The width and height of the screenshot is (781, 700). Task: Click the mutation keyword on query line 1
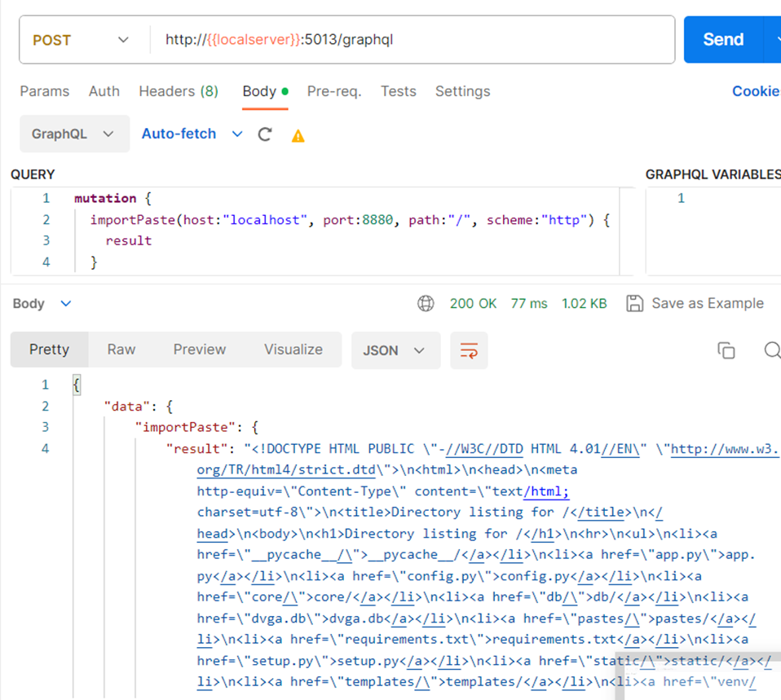105,199
